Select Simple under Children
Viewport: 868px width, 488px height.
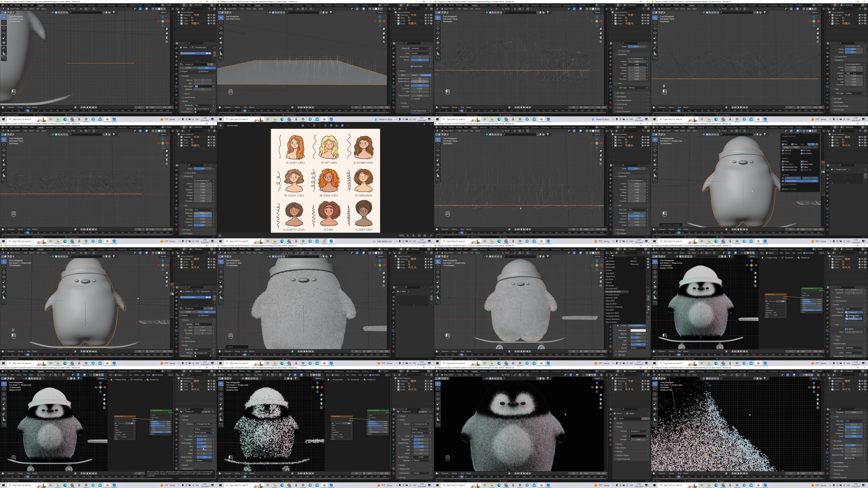coord(415,75)
